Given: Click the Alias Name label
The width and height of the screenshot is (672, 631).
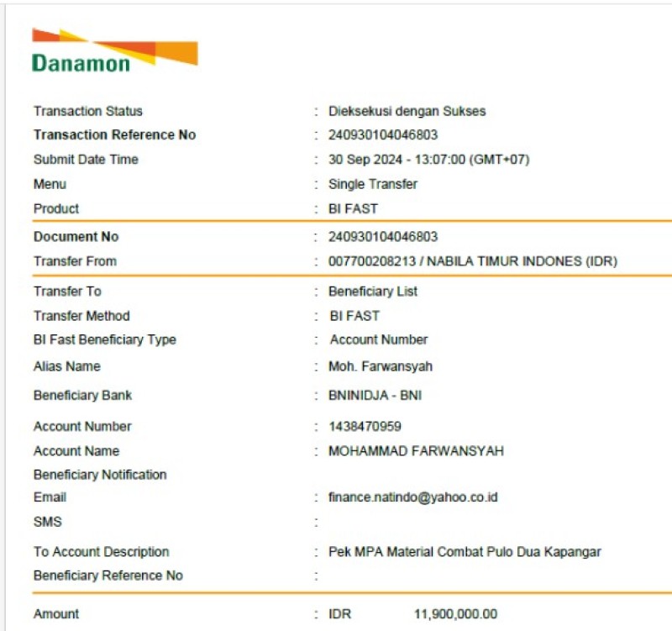Looking at the screenshot, I should 67,366.
